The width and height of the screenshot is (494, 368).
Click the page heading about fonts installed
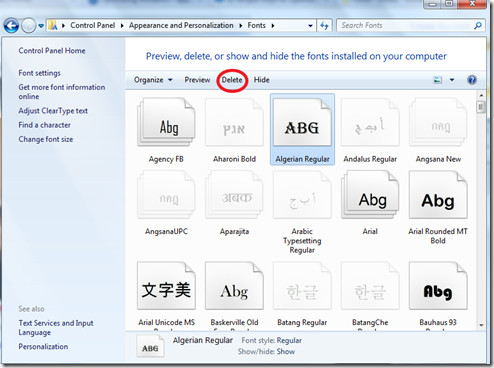coord(296,56)
